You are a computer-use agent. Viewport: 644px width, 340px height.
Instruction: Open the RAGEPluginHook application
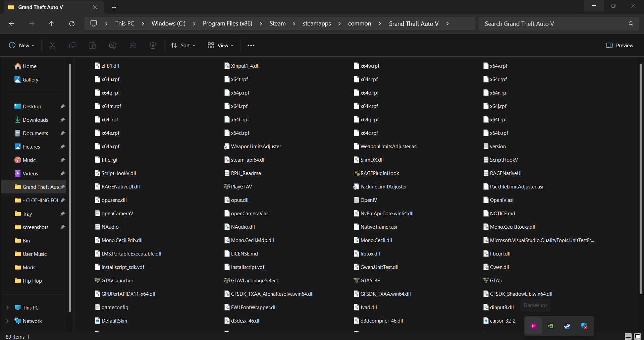(x=379, y=173)
